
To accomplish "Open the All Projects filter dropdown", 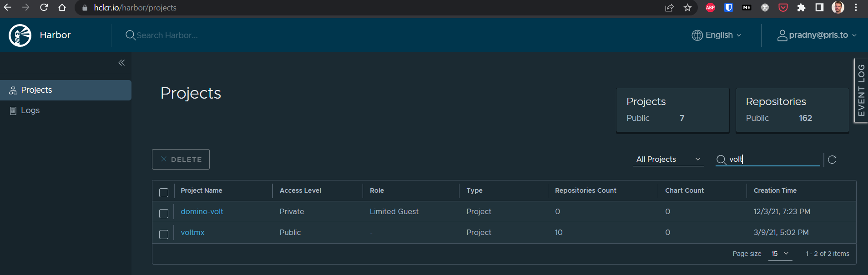I will pyautogui.click(x=668, y=159).
